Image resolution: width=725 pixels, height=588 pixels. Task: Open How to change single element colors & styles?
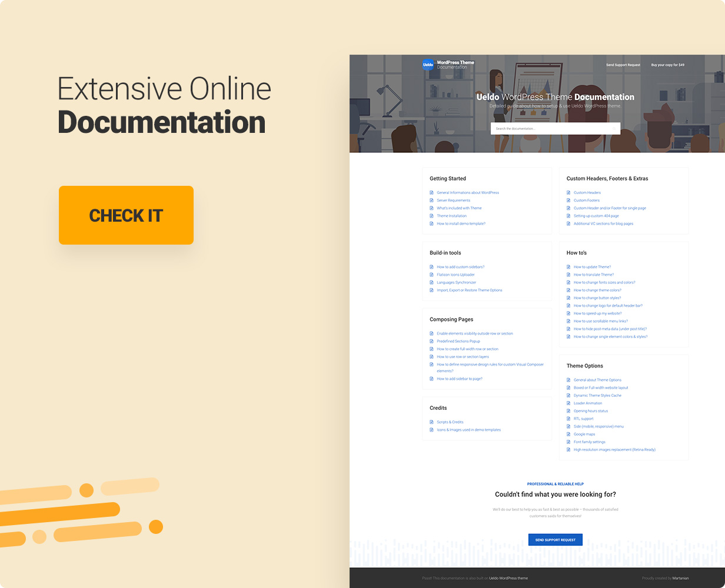[x=610, y=337]
